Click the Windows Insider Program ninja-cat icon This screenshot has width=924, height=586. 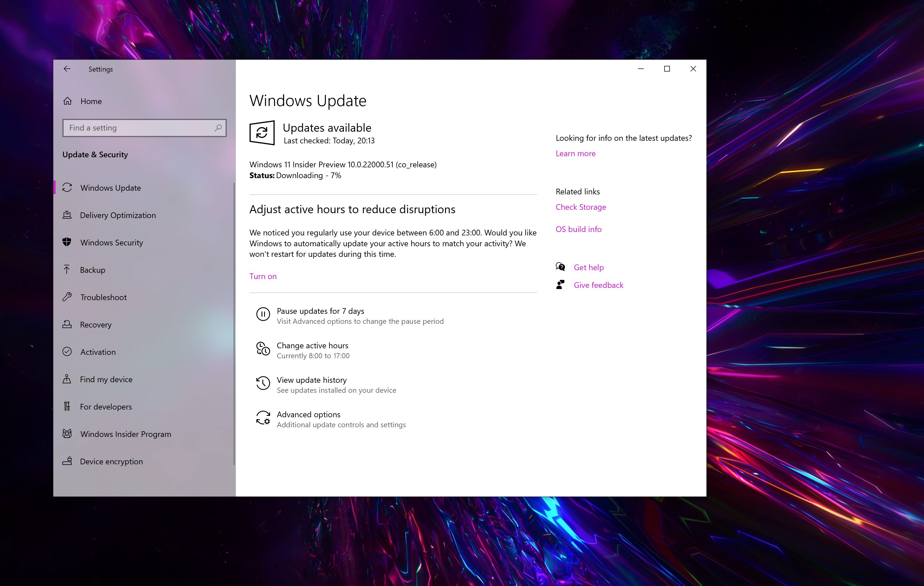pos(68,434)
